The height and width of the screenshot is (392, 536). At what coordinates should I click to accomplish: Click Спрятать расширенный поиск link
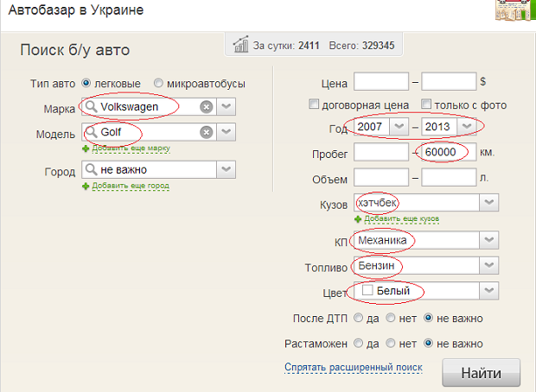353,368
